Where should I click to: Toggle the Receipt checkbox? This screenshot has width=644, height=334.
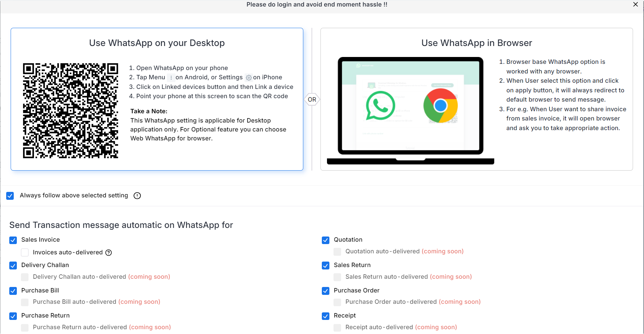point(326,316)
